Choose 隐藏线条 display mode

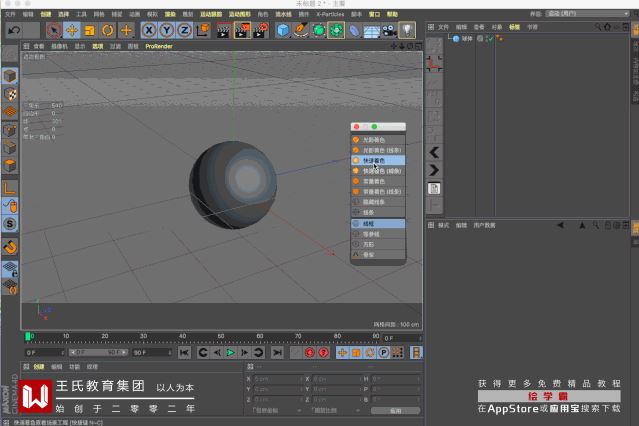(378, 202)
